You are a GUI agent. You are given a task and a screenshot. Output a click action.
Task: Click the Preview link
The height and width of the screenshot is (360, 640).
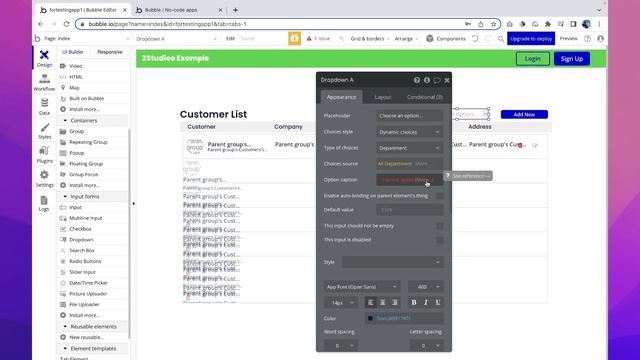pos(568,38)
